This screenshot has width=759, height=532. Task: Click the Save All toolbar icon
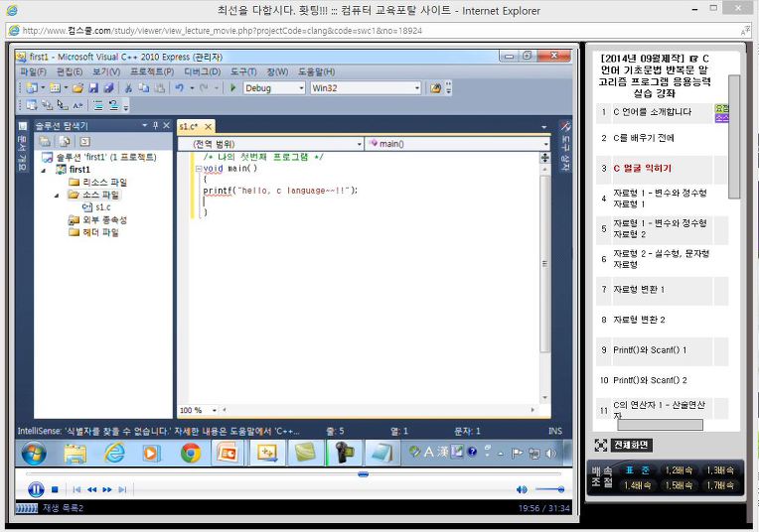pyautogui.click(x=109, y=88)
